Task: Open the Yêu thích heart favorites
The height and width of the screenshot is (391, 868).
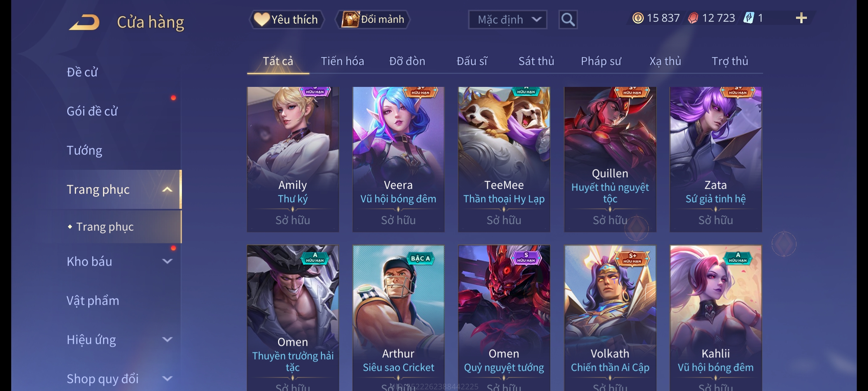Action: click(286, 20)
